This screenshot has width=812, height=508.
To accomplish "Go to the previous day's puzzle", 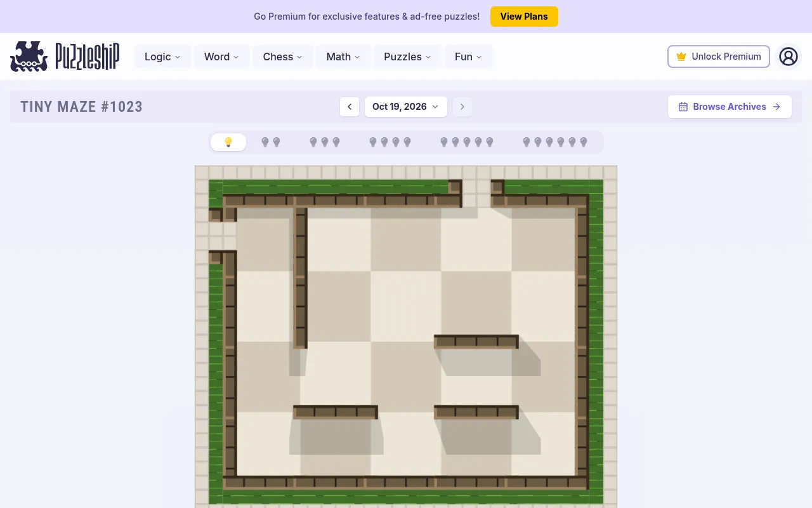I will 350,107.
